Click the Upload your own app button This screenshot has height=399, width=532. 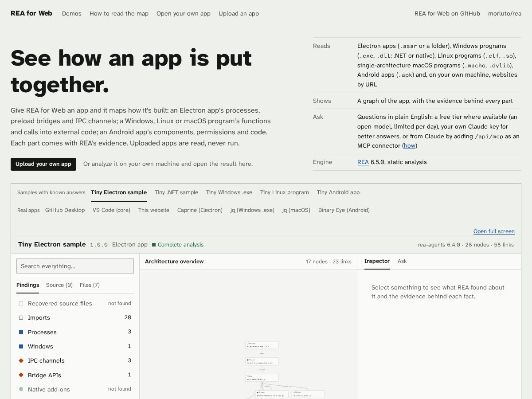(x=43, y=164)
